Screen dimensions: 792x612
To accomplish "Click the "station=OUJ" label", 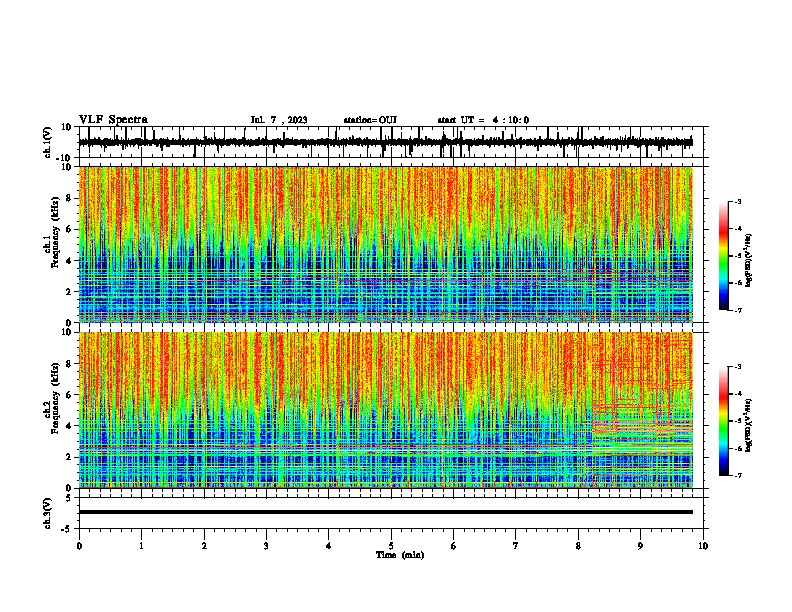I will pyautogui.click(x=370, y=120).
